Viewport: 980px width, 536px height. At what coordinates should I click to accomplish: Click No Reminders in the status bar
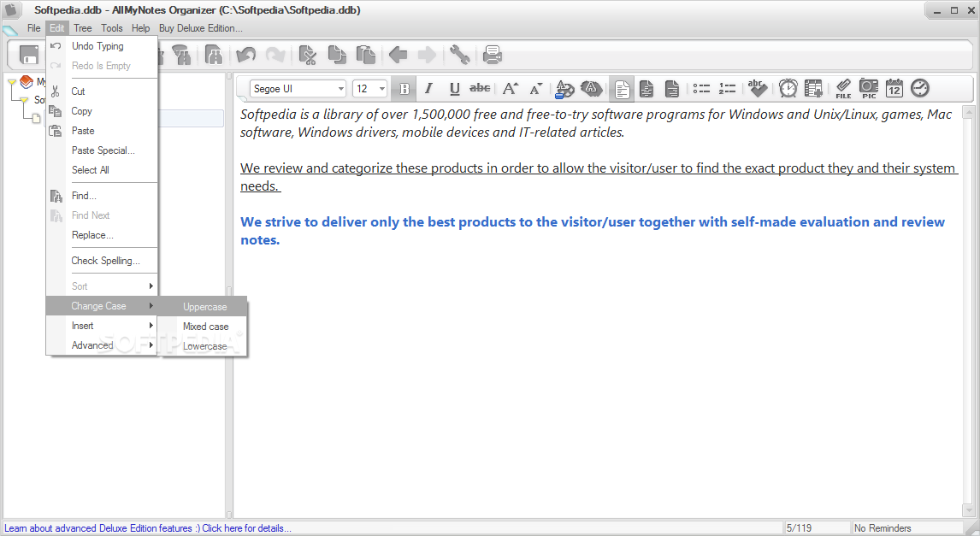(883, 528)
